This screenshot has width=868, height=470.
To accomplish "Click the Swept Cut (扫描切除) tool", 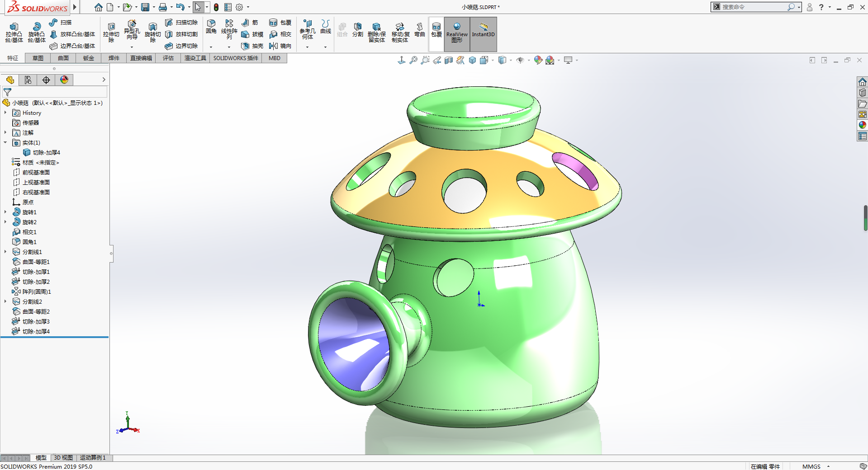I will click(x=181, y=23).
